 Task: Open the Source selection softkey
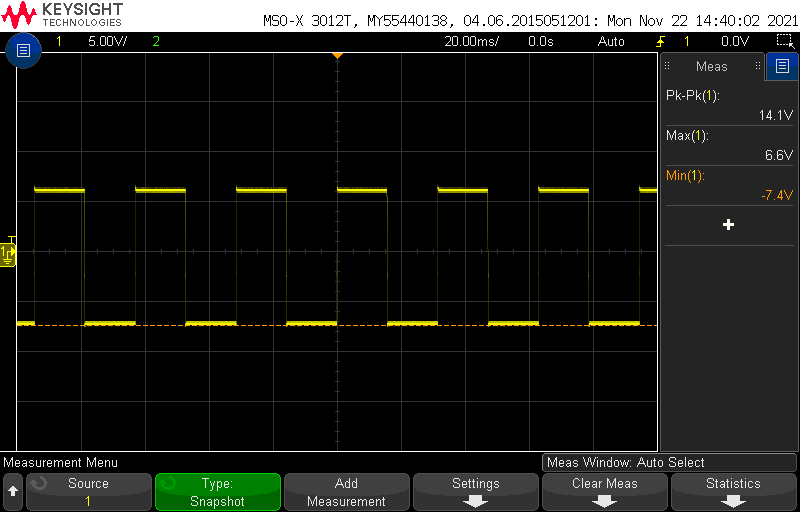[x=88, y=492]
